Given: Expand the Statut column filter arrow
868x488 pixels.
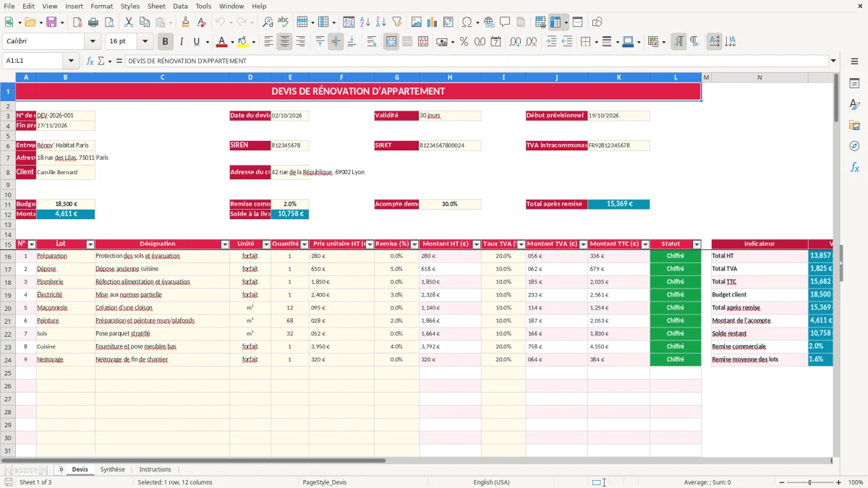Looking at the screenshot, I should (x=697, y=244).
